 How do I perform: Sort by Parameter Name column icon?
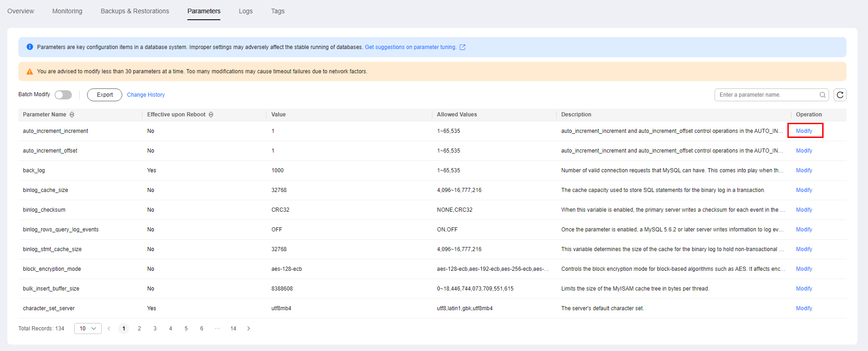pos(72,115)
